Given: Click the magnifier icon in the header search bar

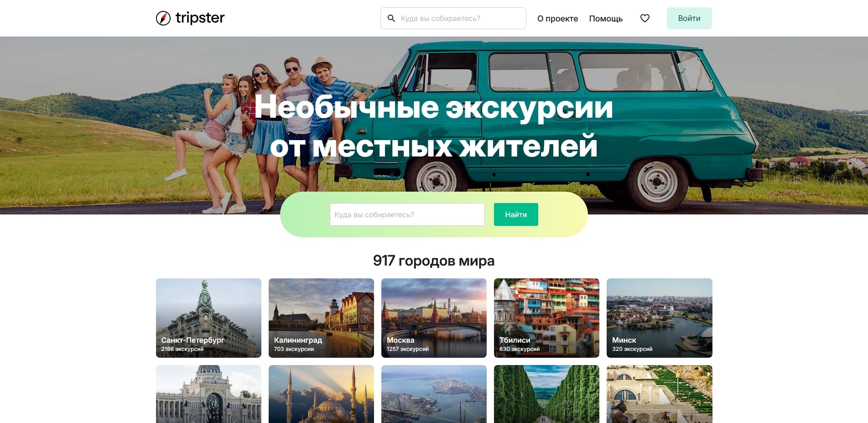Looking at the screenshot, I should point(391,18).
